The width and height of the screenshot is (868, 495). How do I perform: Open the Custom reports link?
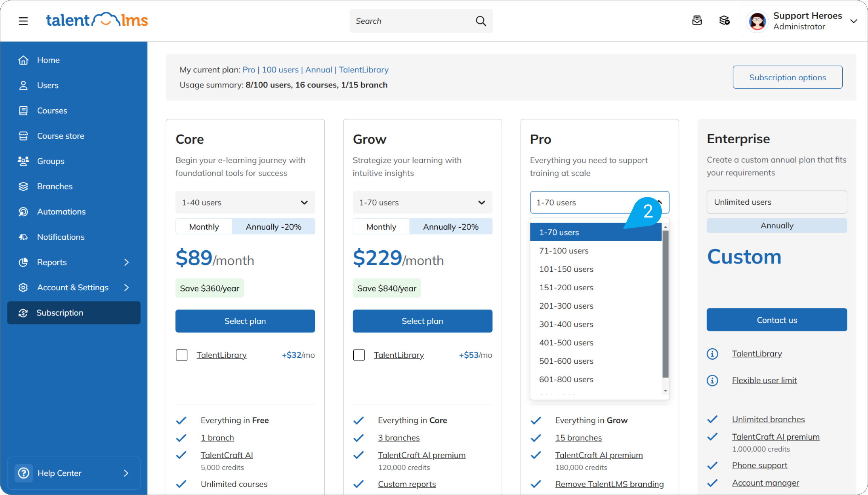407,484
